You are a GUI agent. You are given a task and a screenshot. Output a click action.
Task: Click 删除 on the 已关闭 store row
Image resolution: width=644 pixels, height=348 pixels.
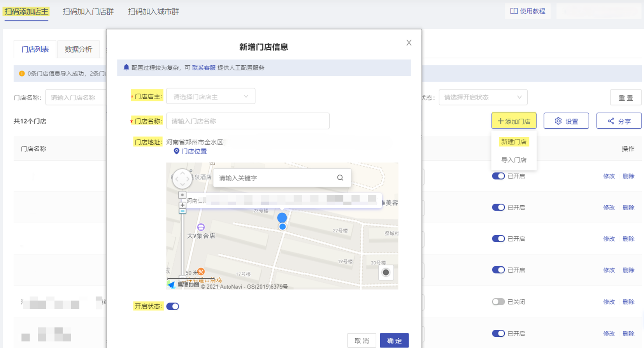tap(628, 302)
